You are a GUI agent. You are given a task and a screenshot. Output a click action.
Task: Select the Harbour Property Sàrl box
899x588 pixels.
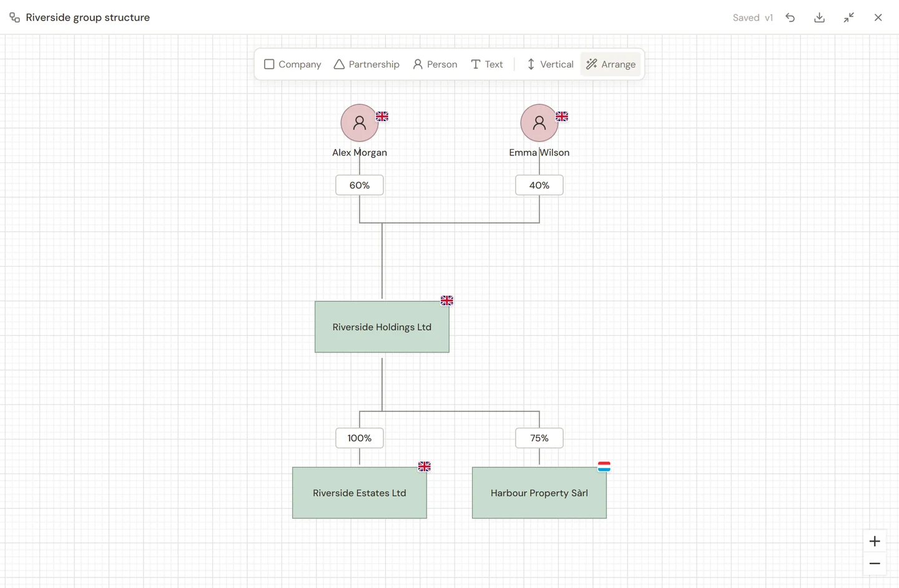point(539,493)
